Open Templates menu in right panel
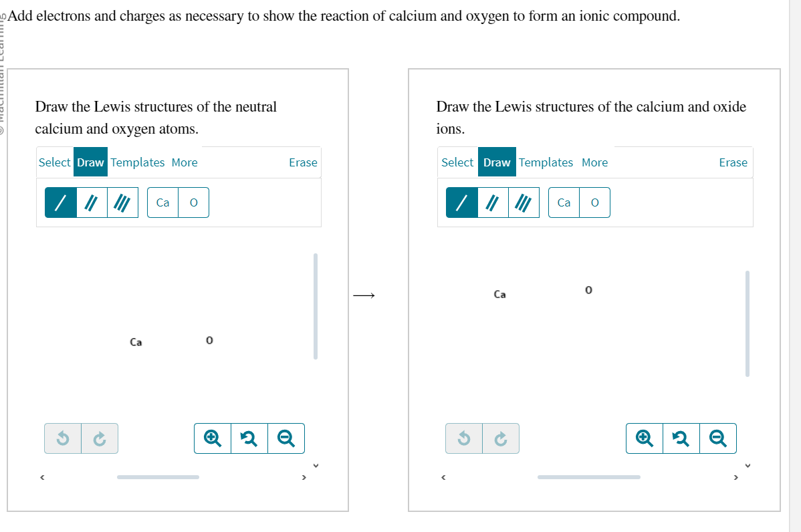Screen dimensions: 801x532 (546, 162)
